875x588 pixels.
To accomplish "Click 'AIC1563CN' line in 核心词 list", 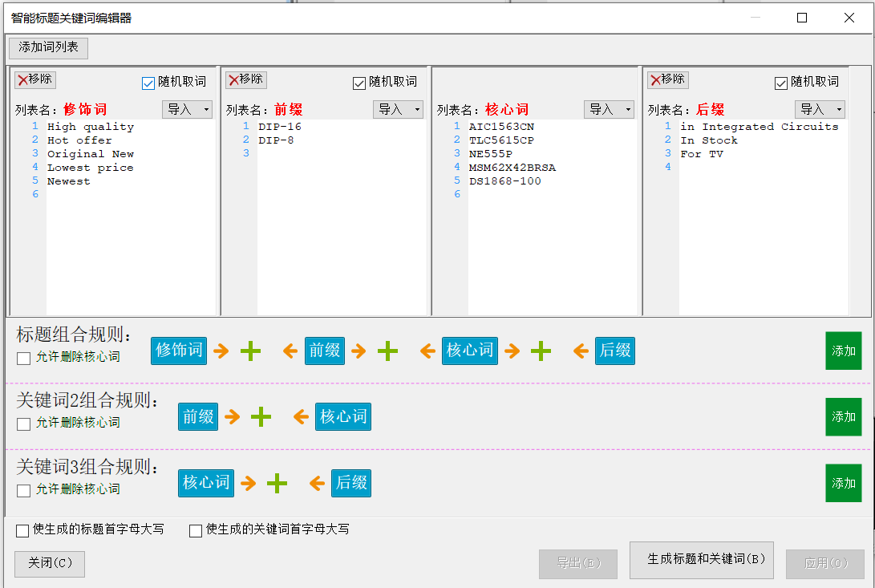I will [501, 127].
